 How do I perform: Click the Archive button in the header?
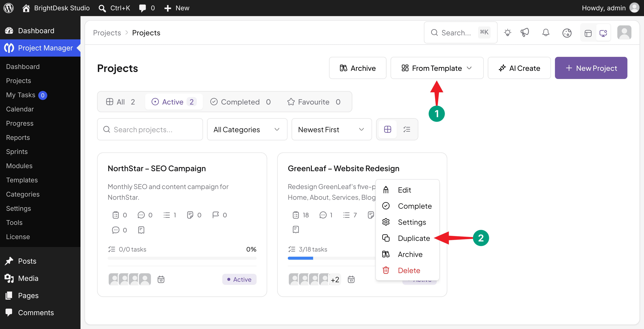(x=357, y=68)
